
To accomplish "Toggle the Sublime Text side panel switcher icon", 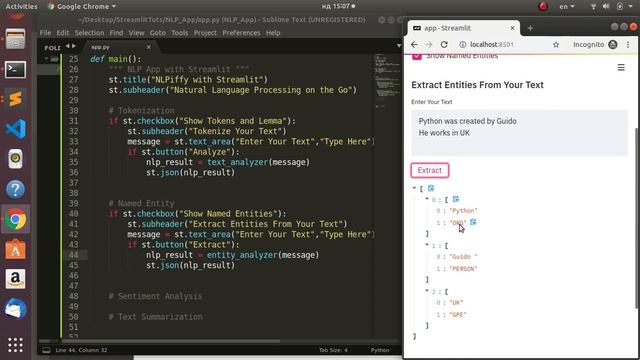I will click(x=46, y=350).
